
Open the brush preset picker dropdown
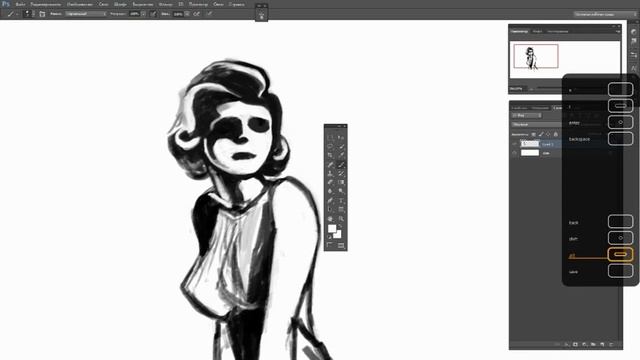click(x=29, y=14)
